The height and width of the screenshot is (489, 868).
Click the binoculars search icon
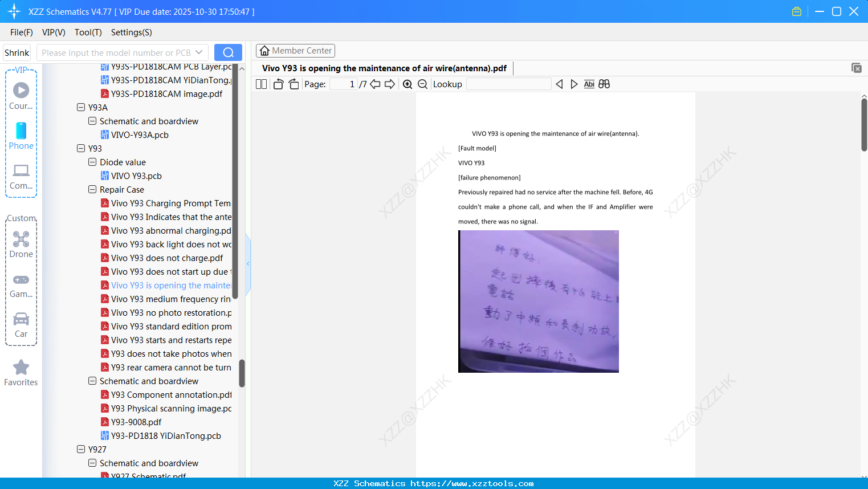tap(604, 84)
